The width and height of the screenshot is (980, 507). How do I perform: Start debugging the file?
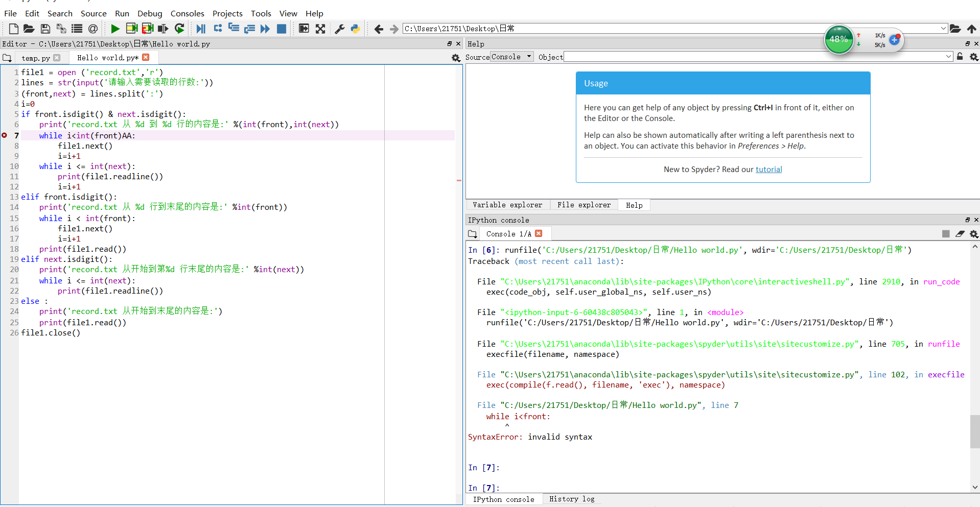coord(201,29)
